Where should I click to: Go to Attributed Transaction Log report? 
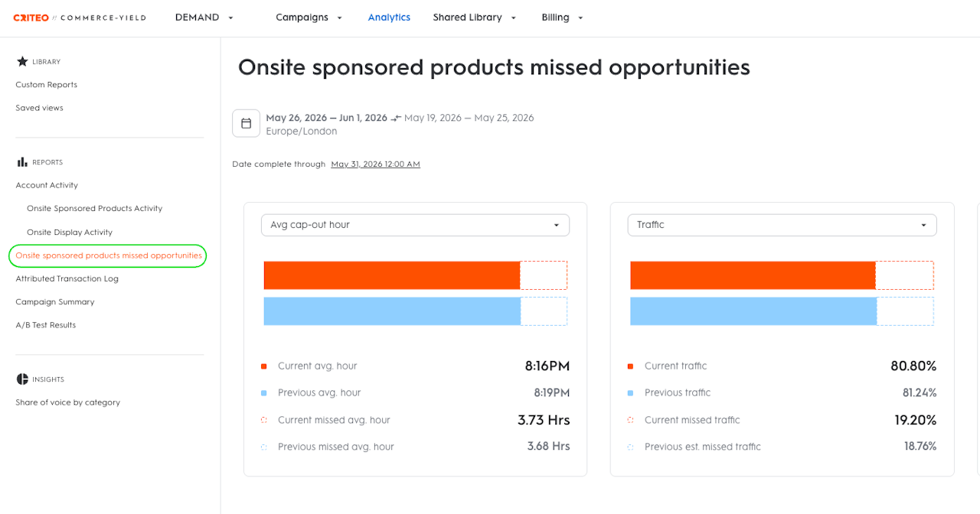coord(67,279)
